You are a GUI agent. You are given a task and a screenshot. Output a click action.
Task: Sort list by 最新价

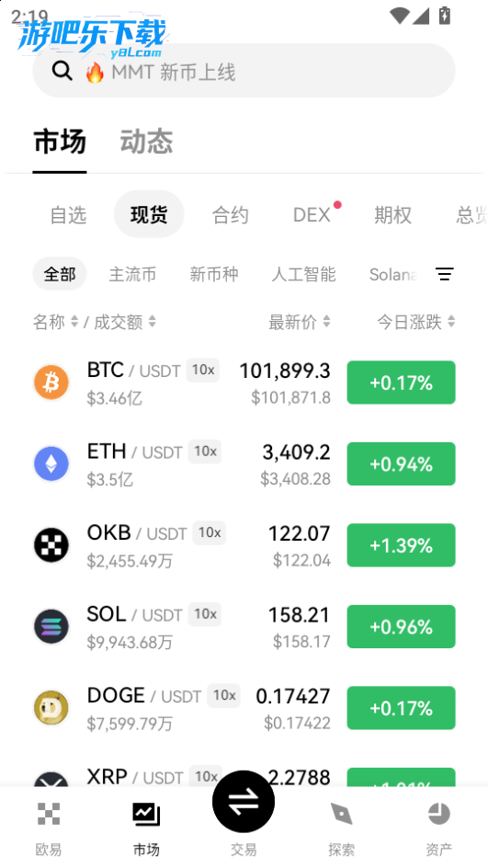[300, 322]
